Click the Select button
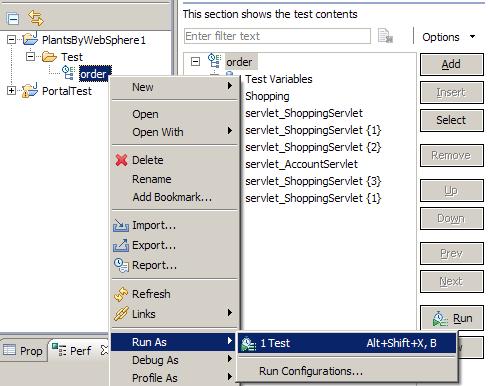 pos(451,120)
